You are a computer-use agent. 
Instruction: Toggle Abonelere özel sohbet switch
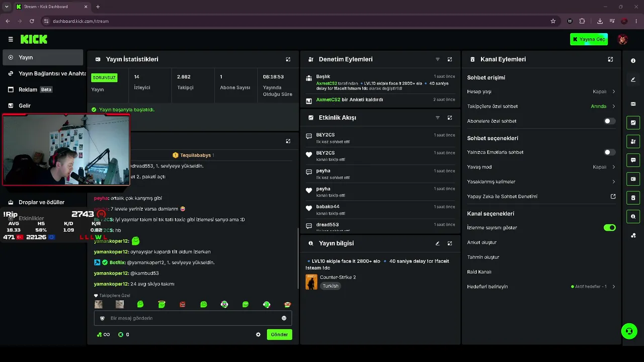coord(609,121)
